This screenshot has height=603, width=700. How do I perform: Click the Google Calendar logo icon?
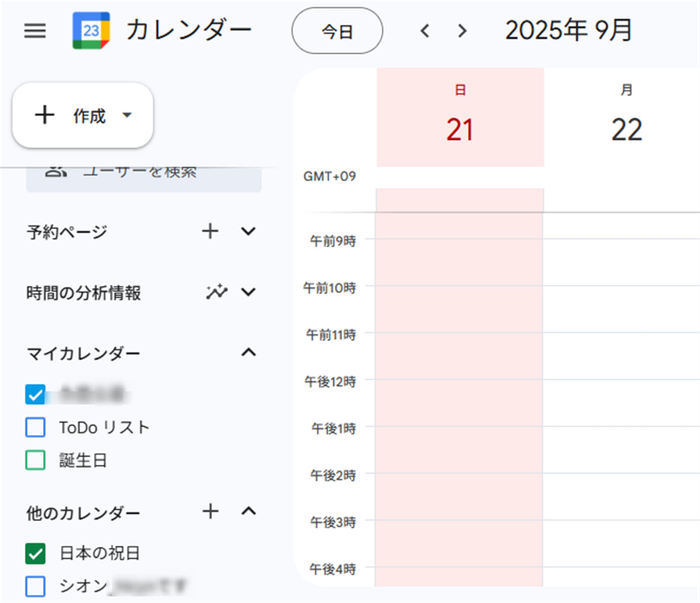pyautogui.click(x=91, y=31)
